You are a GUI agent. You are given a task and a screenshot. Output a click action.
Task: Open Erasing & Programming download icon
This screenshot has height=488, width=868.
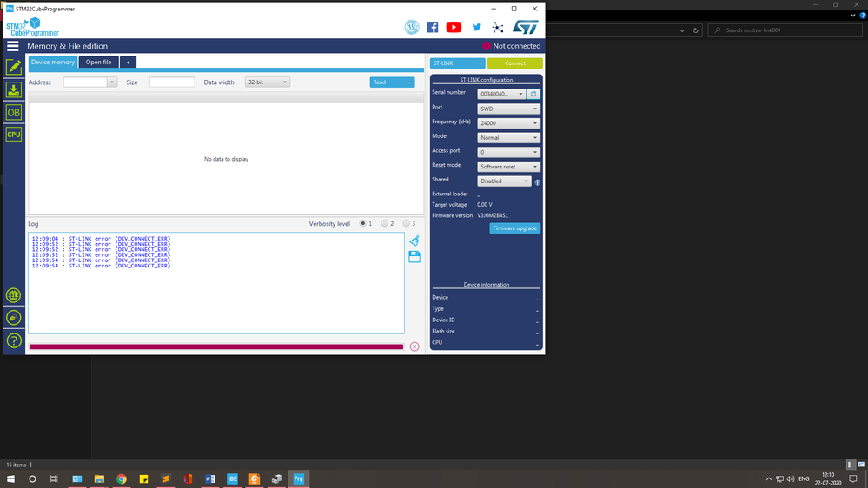[13, 89]
